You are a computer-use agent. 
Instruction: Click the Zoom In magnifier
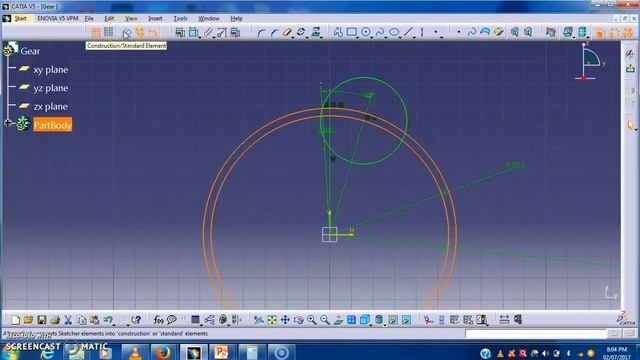point(311,320)
